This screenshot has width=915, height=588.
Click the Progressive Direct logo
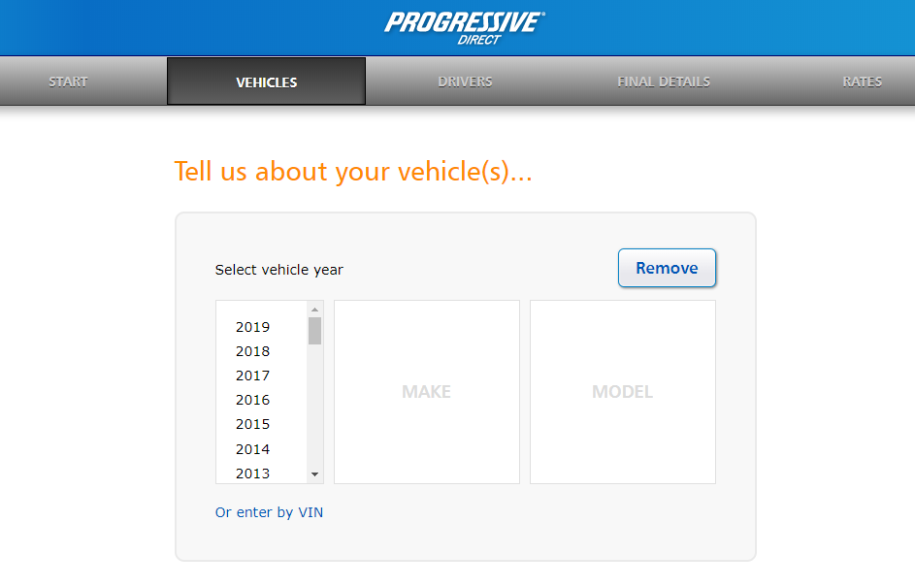463,26
